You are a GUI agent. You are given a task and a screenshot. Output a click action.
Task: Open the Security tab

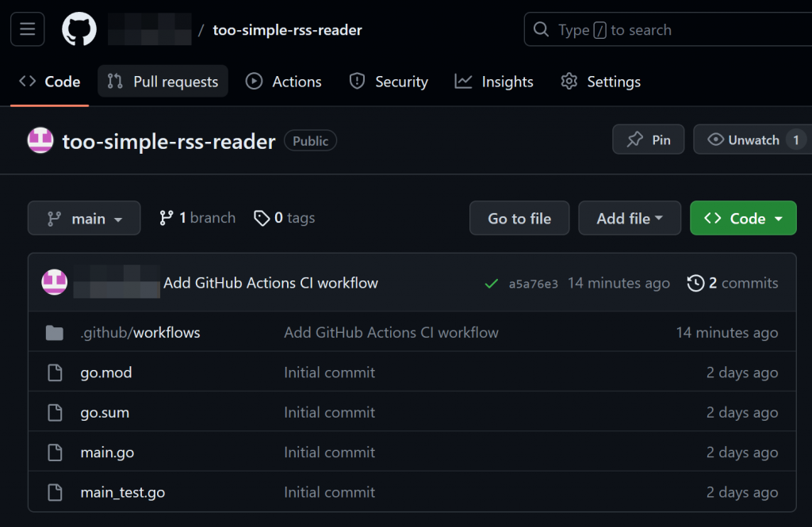(x=389, y=82)
